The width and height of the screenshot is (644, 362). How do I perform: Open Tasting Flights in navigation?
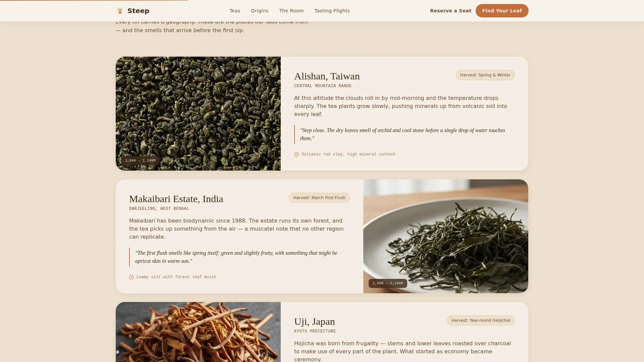coord(332,11)
